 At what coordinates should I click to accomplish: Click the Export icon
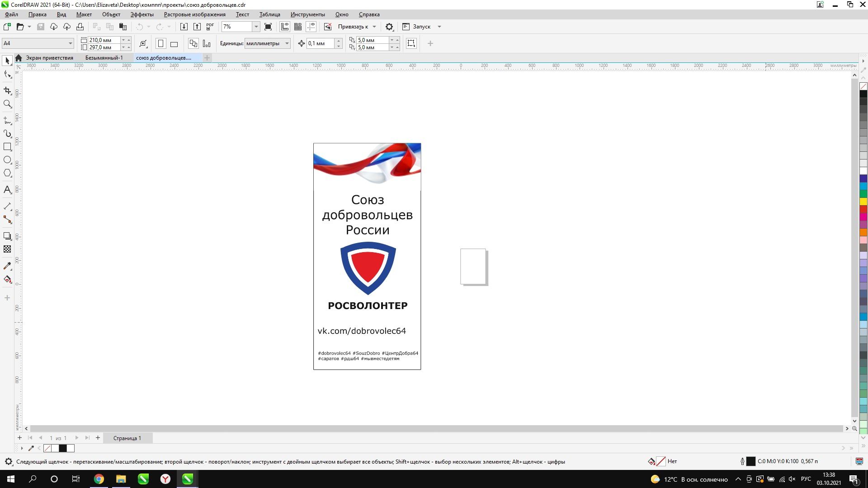197,27
